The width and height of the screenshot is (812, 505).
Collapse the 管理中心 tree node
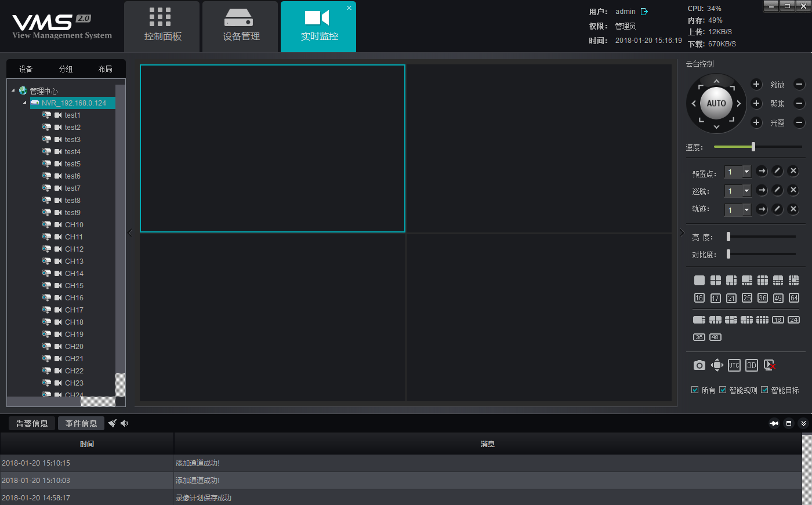13,90
